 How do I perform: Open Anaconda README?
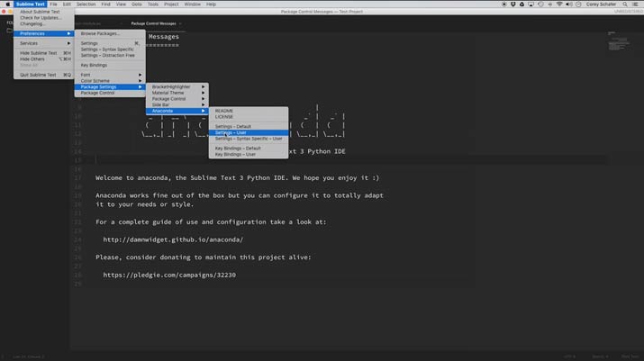pos(249,111)
